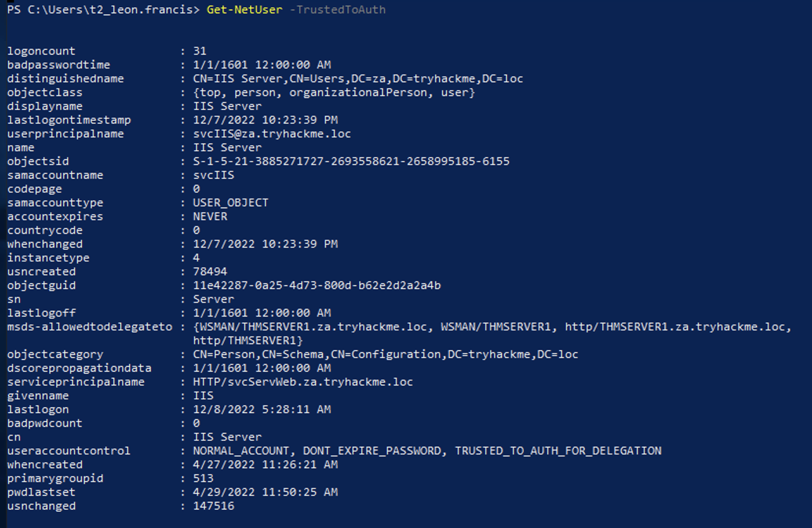Click the Get-NetUser command text
The image size is (812, 528).
(244, 10)
